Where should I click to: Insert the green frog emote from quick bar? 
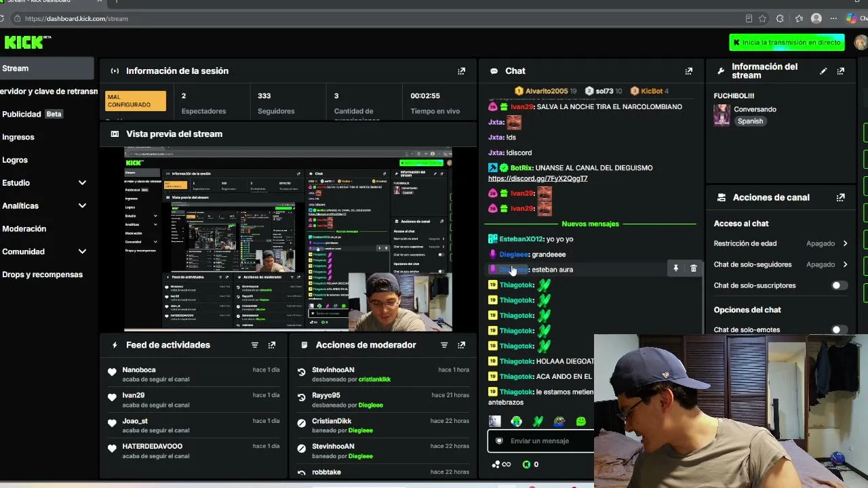point(581,422)
